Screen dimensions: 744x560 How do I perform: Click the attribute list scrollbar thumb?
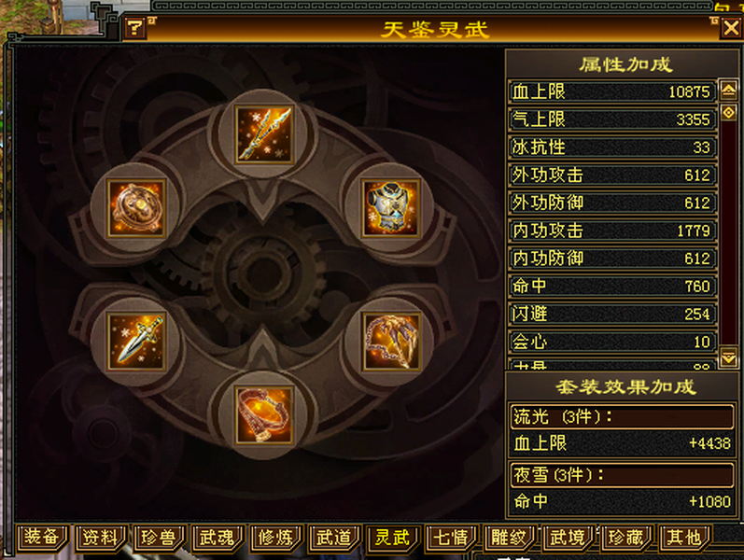[729, 113]
